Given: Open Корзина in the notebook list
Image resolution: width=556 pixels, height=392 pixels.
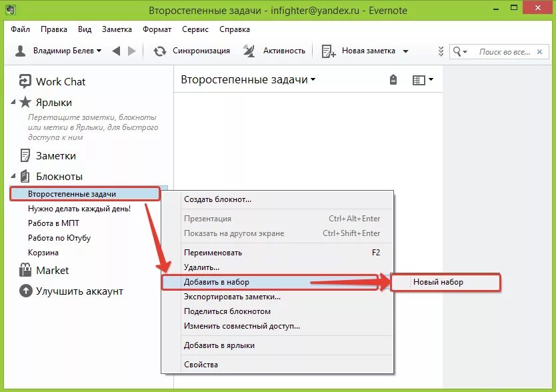Looking at the screenshot, I should point(43,253).
